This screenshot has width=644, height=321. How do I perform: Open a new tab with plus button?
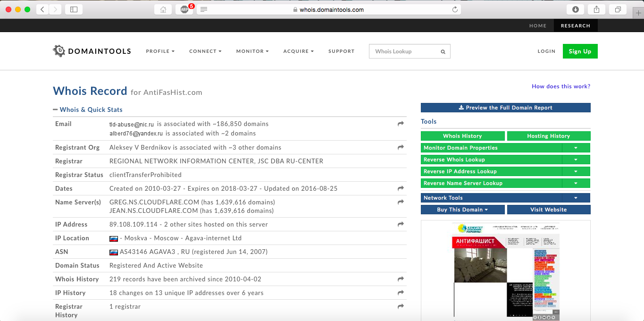tap(638, 13)
